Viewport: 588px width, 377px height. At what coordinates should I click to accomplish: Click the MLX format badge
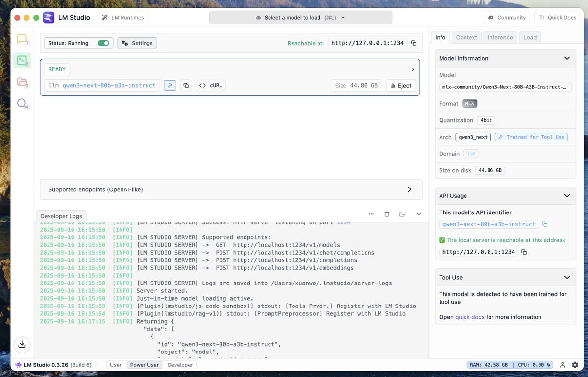point(469,104)
